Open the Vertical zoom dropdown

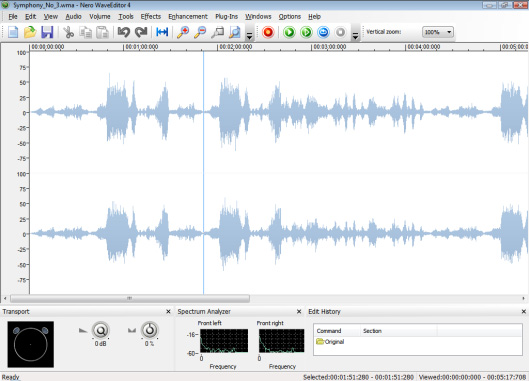click(x=438, y=32)
